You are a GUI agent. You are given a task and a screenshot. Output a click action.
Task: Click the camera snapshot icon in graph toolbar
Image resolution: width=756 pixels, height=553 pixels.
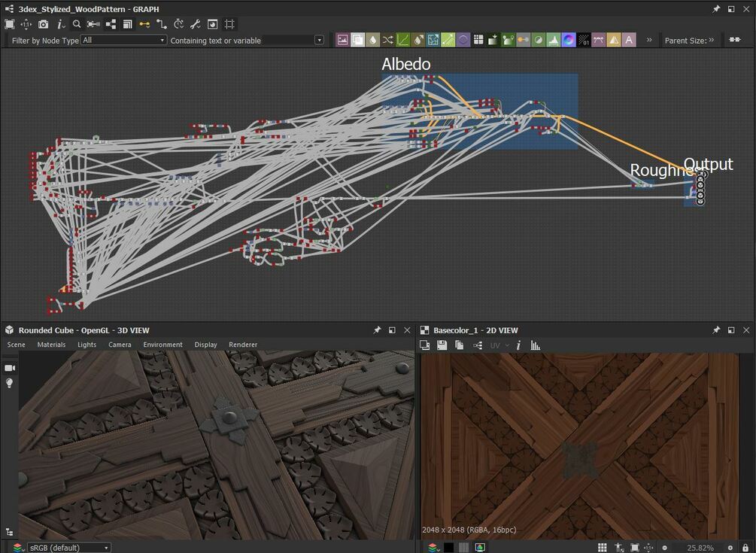click(x=44, y=24)
